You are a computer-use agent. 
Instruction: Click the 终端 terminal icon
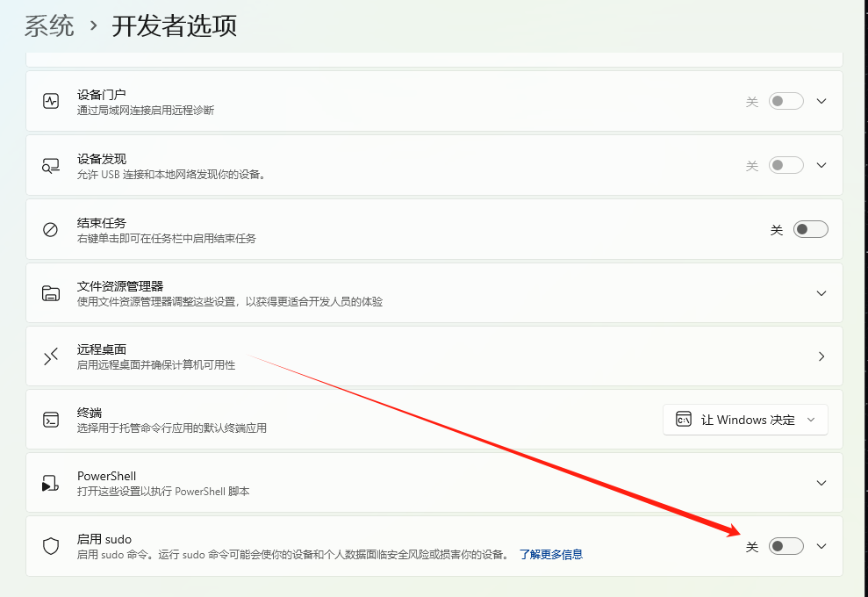click(50, 419)
